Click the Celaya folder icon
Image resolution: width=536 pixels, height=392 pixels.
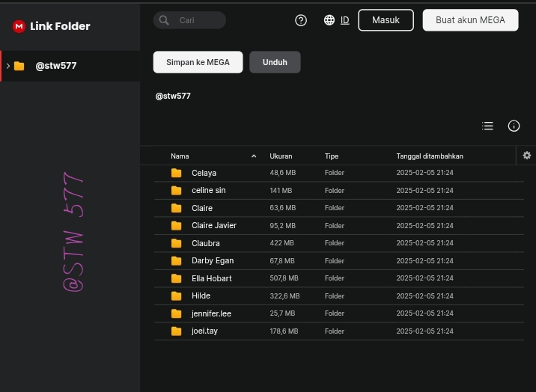point(177,173)
